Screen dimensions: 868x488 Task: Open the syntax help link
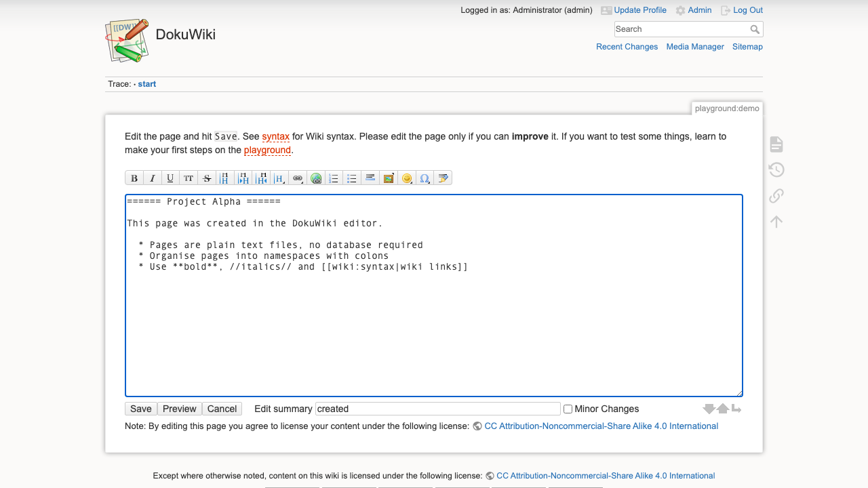(276, 136)
